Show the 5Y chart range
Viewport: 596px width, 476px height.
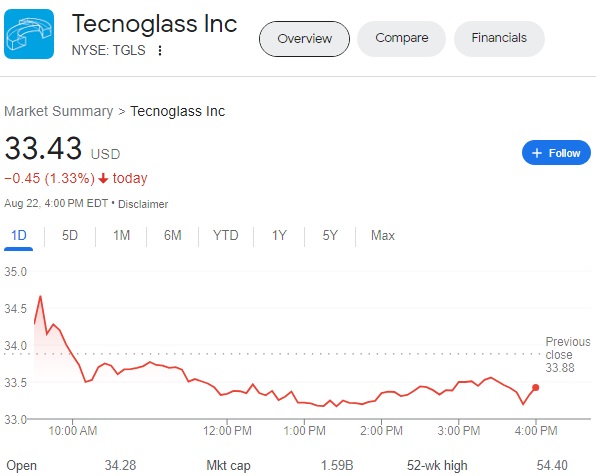pyautogui.click(x=330, y=236)
